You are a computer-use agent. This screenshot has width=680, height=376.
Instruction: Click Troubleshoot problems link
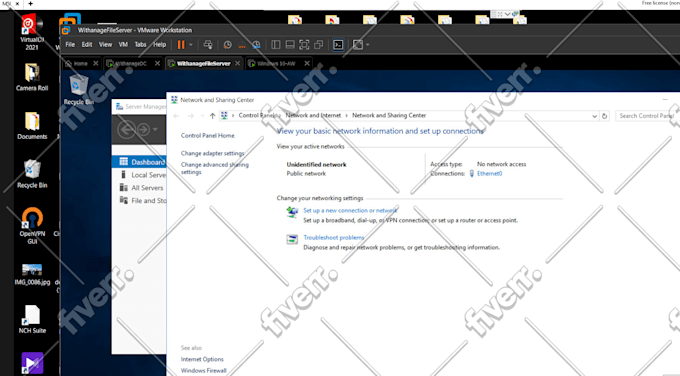tap(333, 237)
